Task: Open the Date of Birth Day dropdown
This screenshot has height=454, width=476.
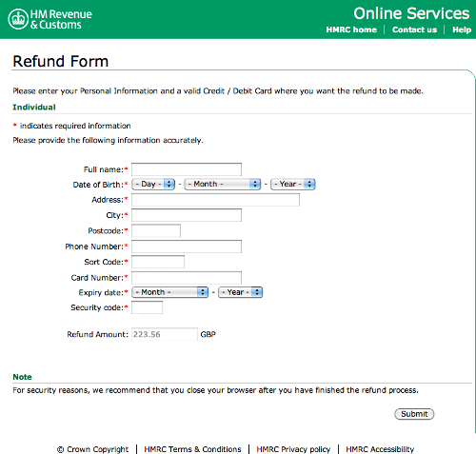Action: 153,184
